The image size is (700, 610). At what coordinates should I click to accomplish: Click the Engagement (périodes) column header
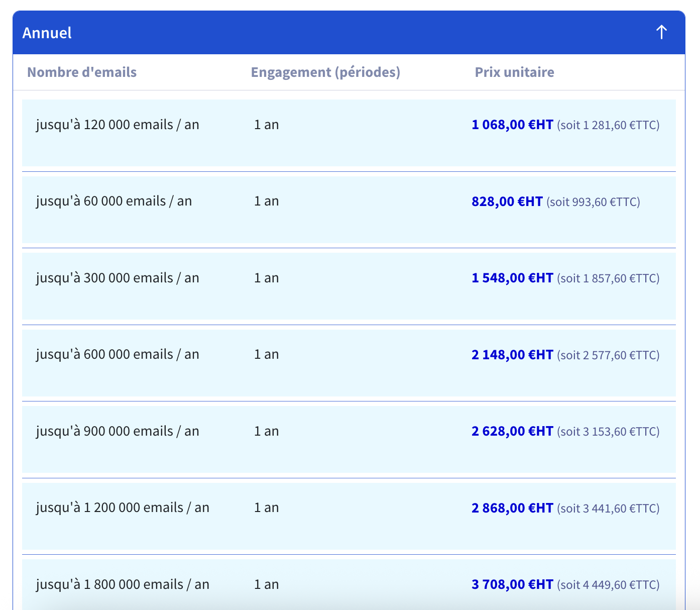325,72
